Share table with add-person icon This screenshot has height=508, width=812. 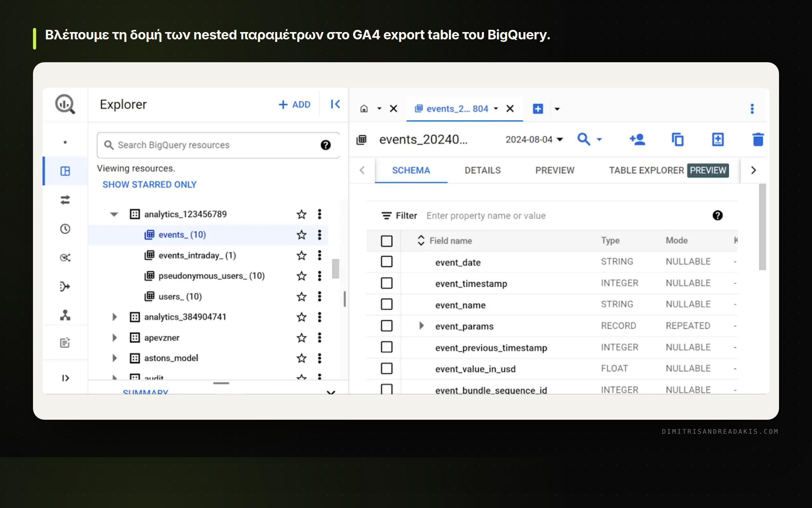tap(637, 139)
